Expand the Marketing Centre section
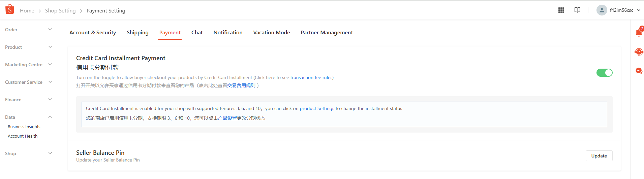This screenshot has width=644, height=179. point(29,65)
